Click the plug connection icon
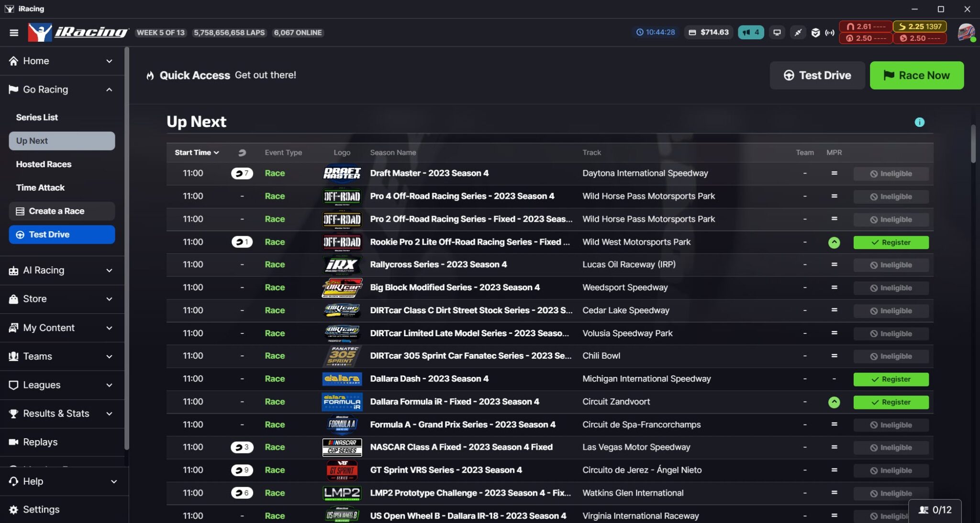Screen dimensions: 980x523 tap(798, 33)
